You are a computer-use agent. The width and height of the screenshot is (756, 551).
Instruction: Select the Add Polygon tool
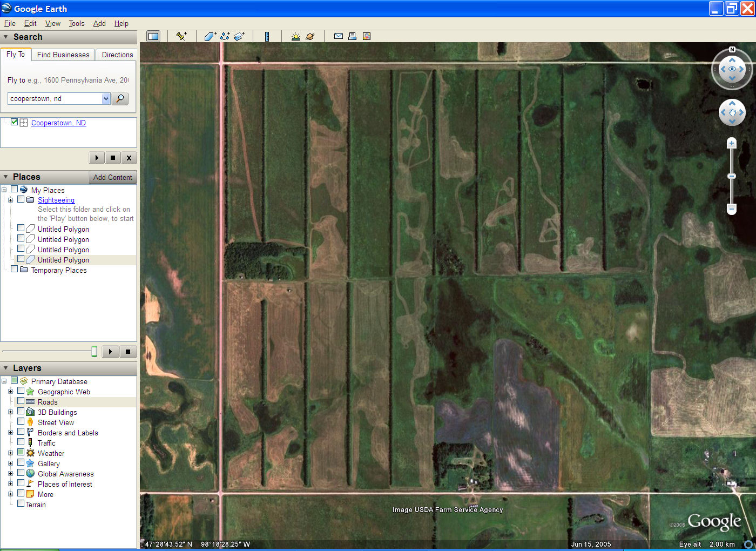pos(210,36)
